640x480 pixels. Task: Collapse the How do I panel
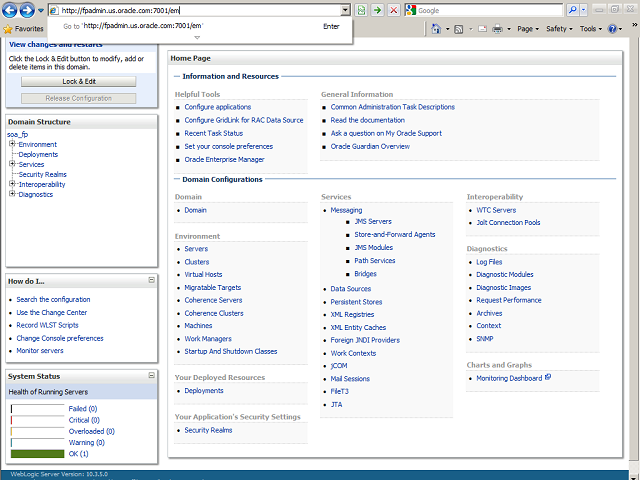151,281
